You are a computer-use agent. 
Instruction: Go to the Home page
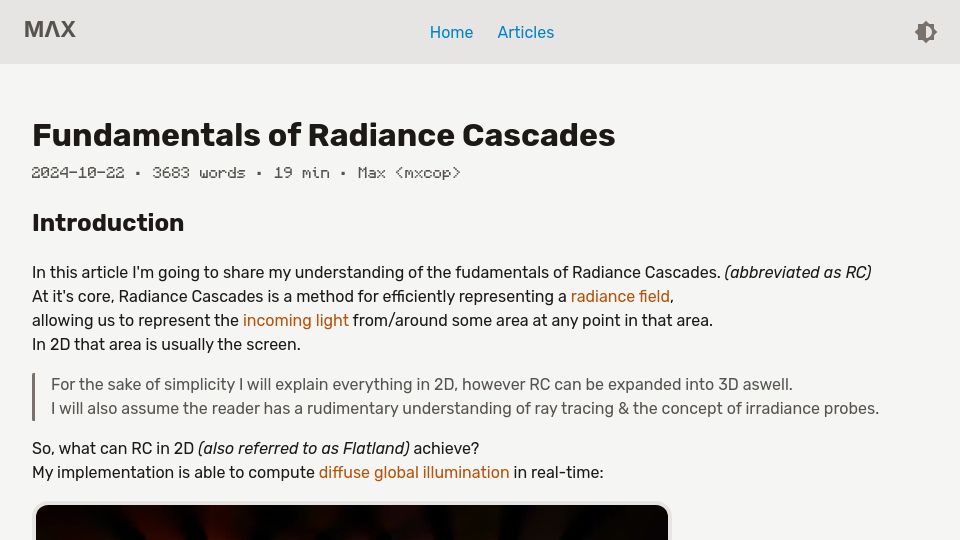451,32
